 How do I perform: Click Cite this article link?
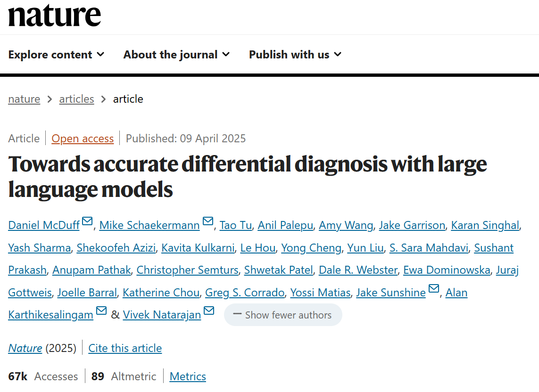[x=125, y=348]
